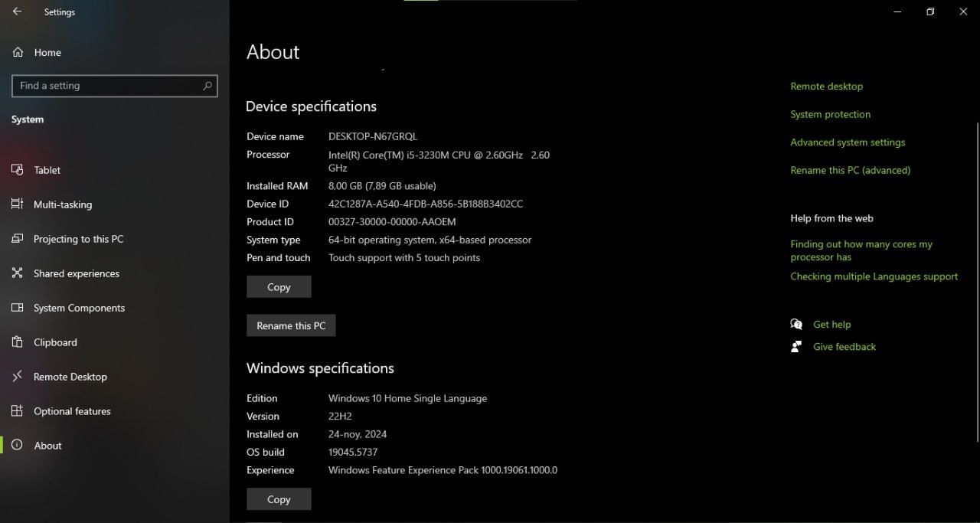Click the back arrow in Settings
The width and height of the screenshot is (980, 523).
pos(17,11)
